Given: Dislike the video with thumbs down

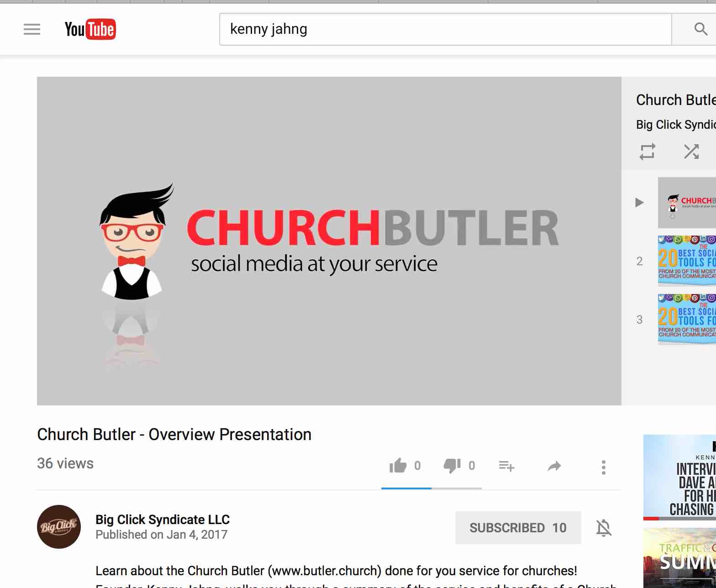Looking at the screenshot, I should click(x=452, y=466).
